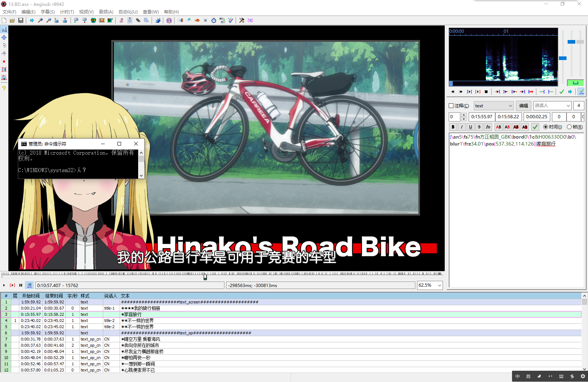
Task: Open visual typesetting help question icon
Action: coord(4,88)
